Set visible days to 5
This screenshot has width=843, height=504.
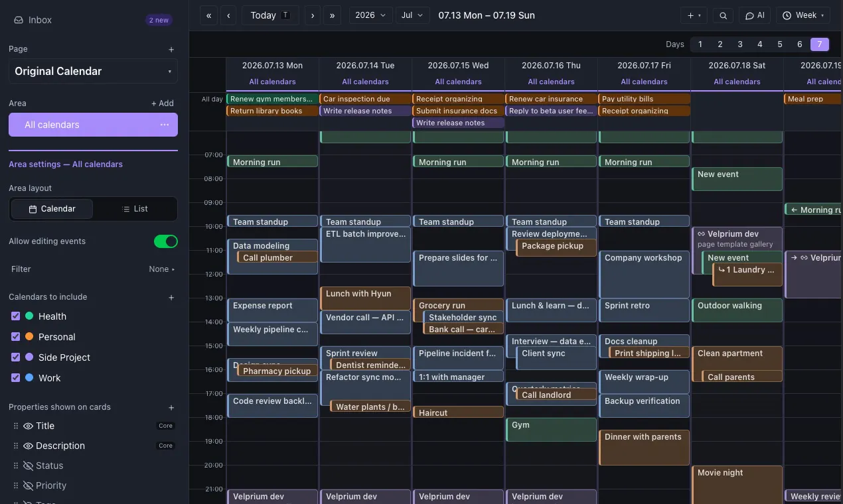pos(780,44)
